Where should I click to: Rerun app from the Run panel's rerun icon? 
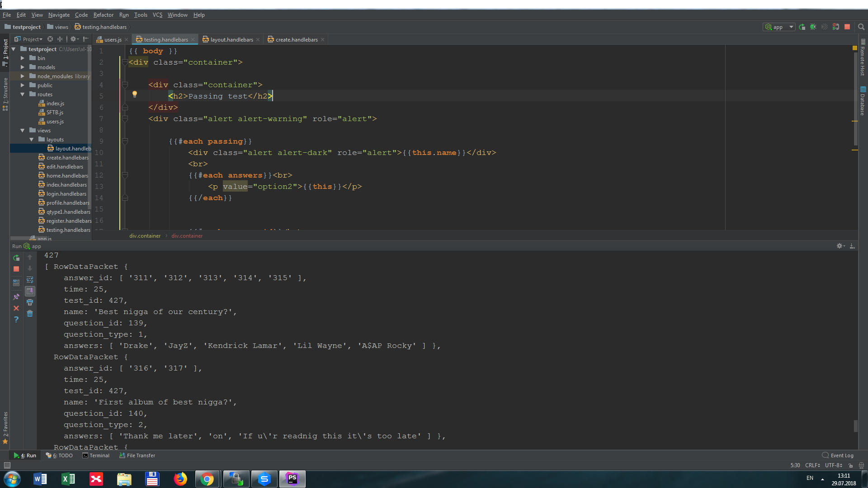[16, 258]
